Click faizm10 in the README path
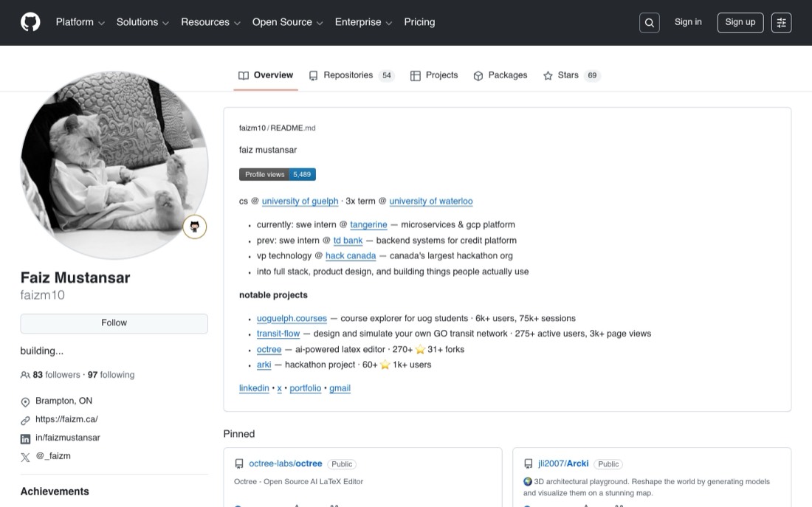Viewport: 812px width, 507px height. pos(252,128)
